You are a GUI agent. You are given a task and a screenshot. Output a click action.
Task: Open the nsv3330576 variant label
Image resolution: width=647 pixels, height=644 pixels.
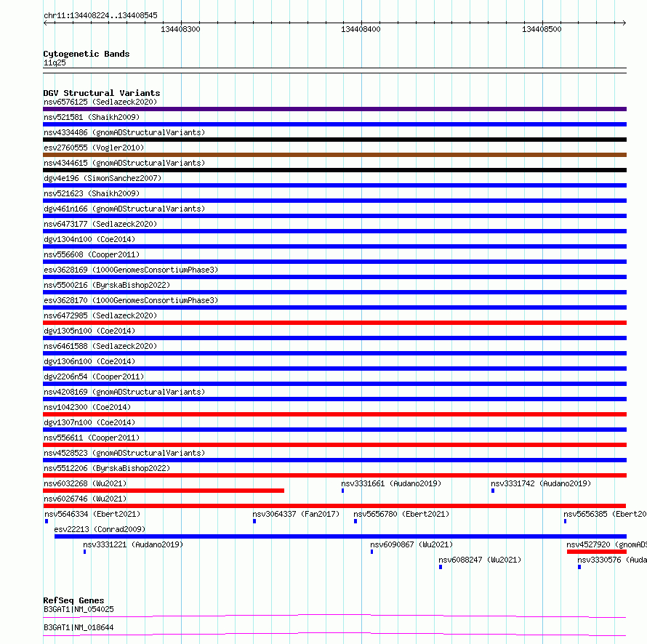click(x=612, y=560)
